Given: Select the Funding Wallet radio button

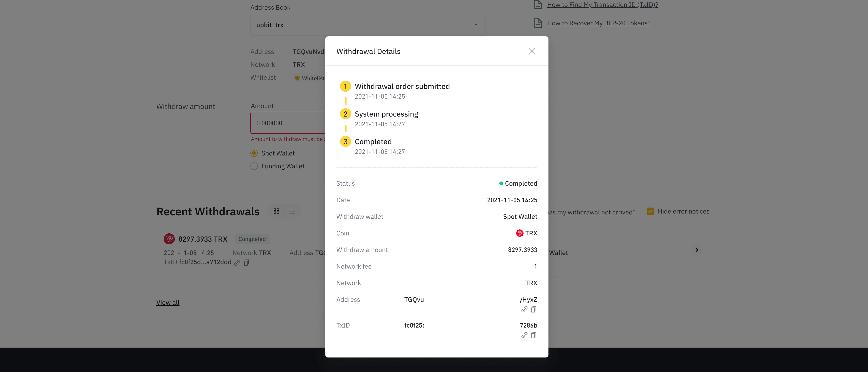Looking at the screenshot, I should (254, 166).
